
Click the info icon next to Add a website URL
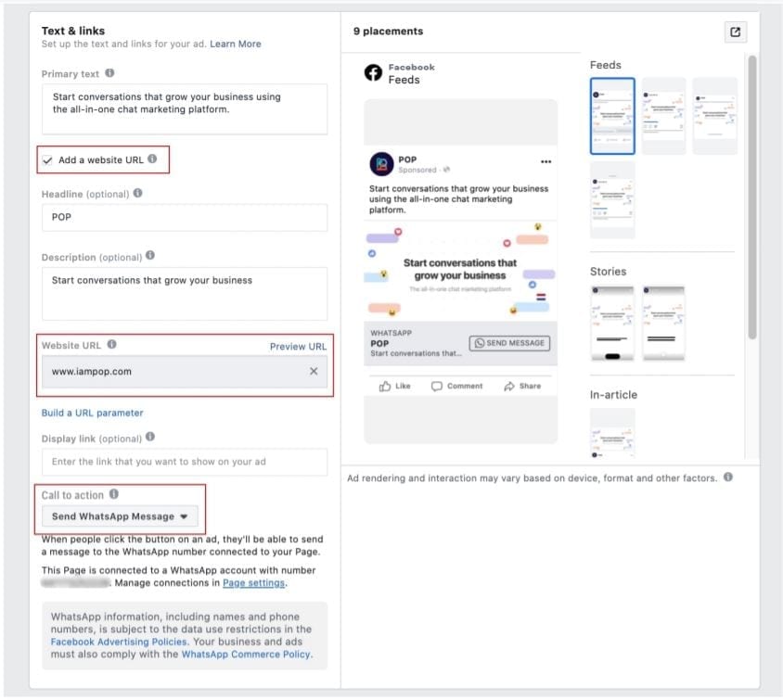(152, 159)
